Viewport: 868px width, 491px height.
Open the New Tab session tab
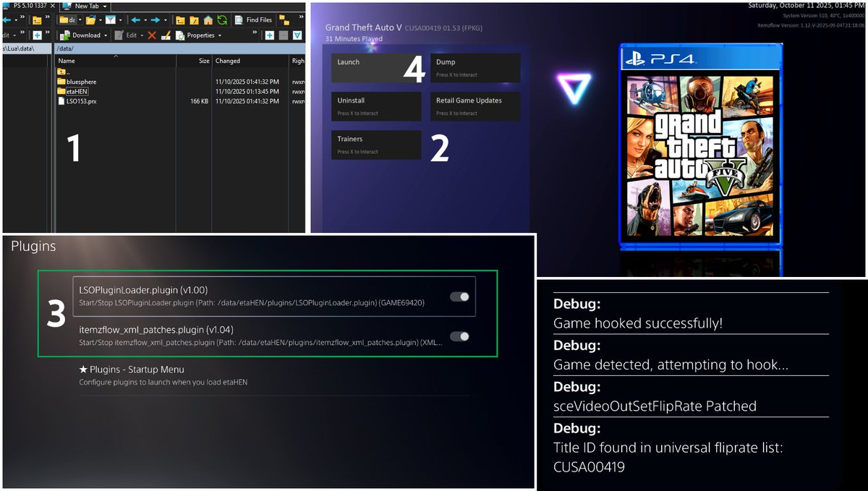[x=85, y=6]
